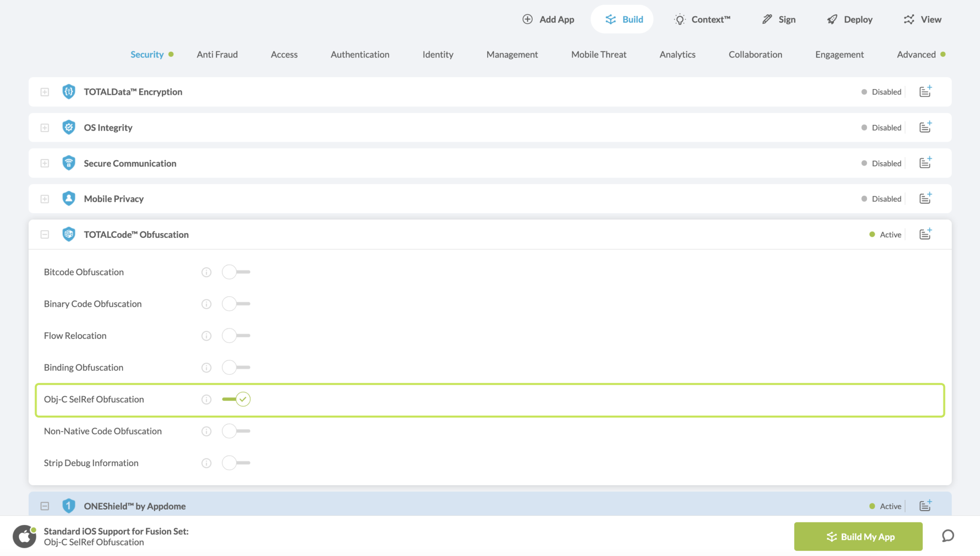Viewport: 980px width, 556px height.
Task: Click info icon beside Flow Relocation
Action: (x=206, y=336)
